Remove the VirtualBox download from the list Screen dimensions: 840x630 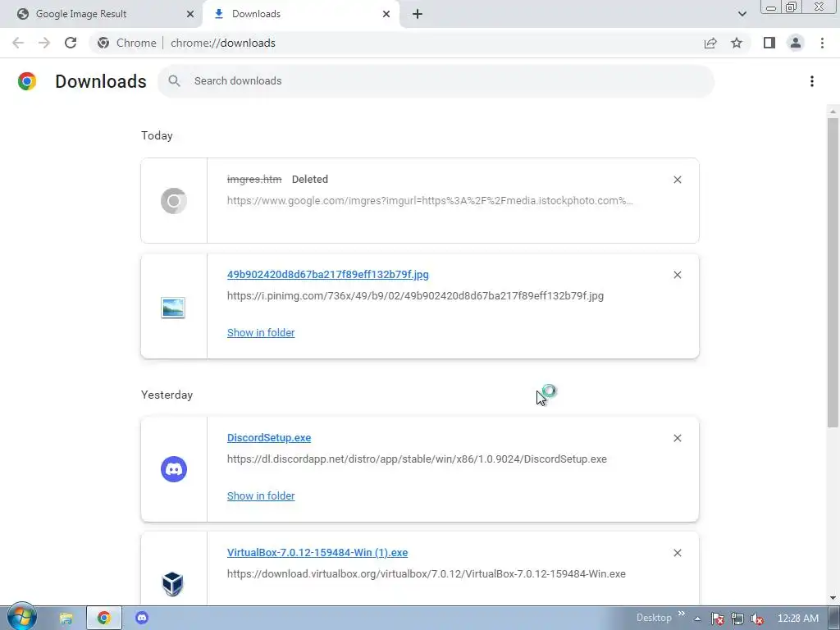(677, 553)
